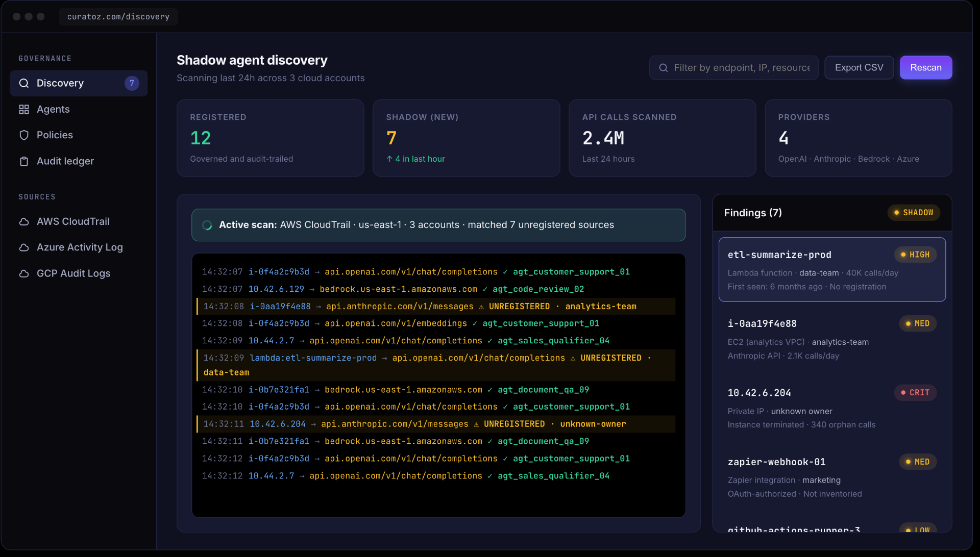Image resolution: width=980 pixels, height=557 pixels.
Task: Click the Active scan status banner
Action: tap(438, 225)
